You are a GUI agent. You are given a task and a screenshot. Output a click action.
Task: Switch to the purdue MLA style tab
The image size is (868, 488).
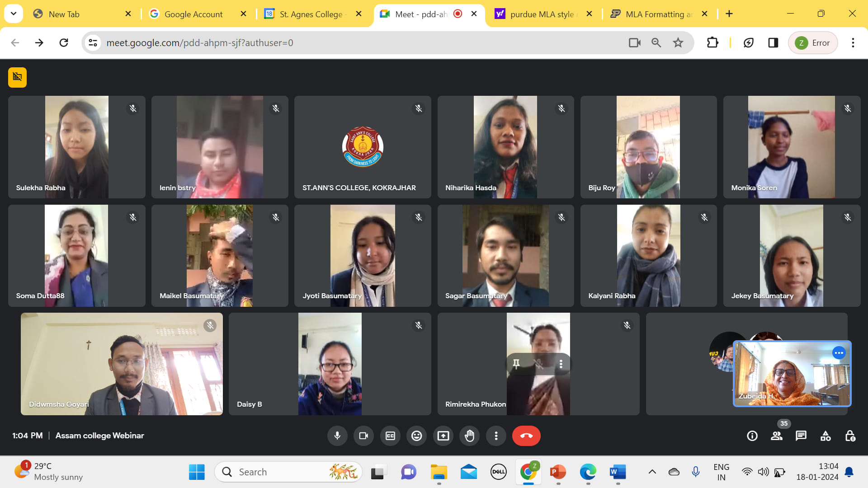[x=542, y=14]
